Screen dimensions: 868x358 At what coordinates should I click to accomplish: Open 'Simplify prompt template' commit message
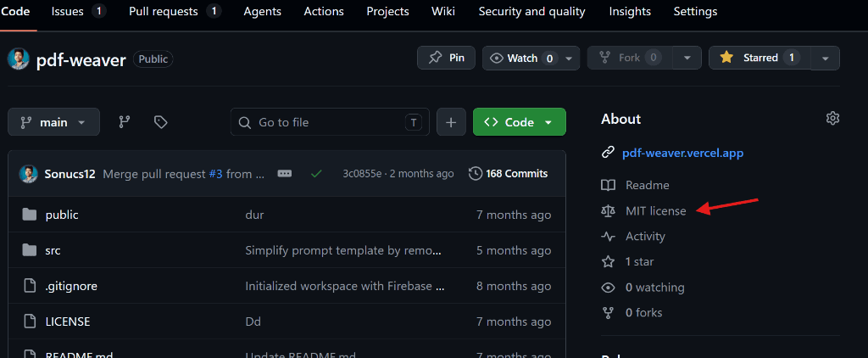coord(343,250)
